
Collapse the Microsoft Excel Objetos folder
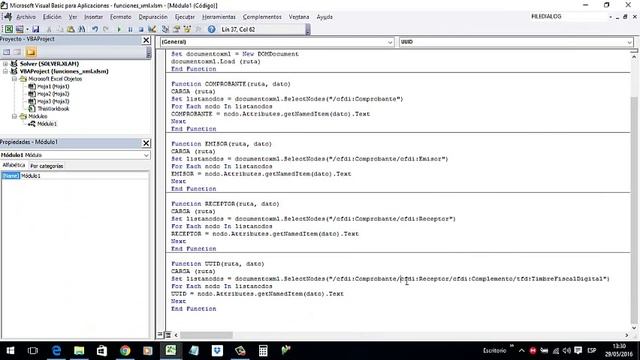(x=14, y=79)
